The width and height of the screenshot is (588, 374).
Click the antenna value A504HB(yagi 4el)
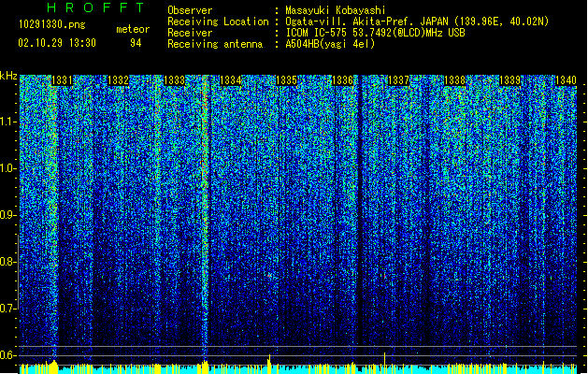pos(330,44)
